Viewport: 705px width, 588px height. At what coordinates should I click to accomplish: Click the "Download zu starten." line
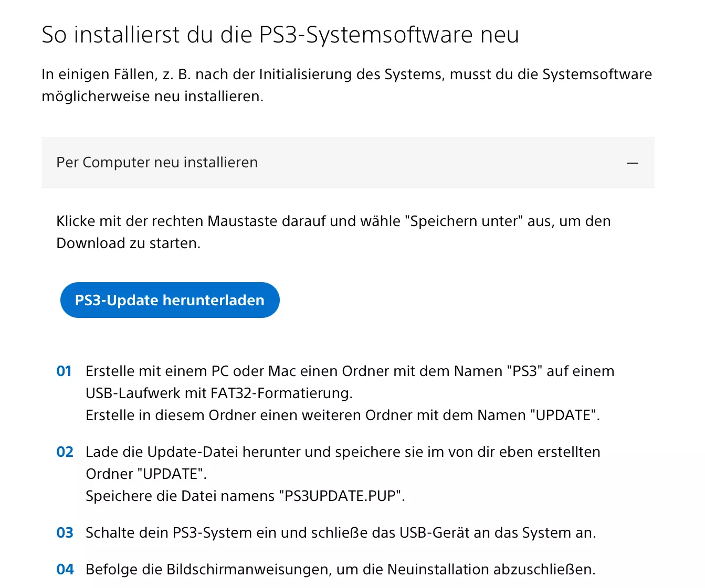pos(129,243)
